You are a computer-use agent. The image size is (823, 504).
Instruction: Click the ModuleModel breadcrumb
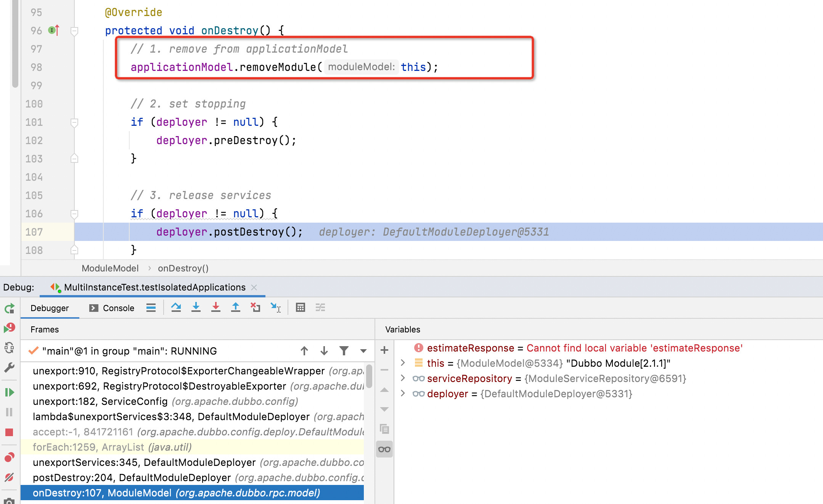click(110, 268)
